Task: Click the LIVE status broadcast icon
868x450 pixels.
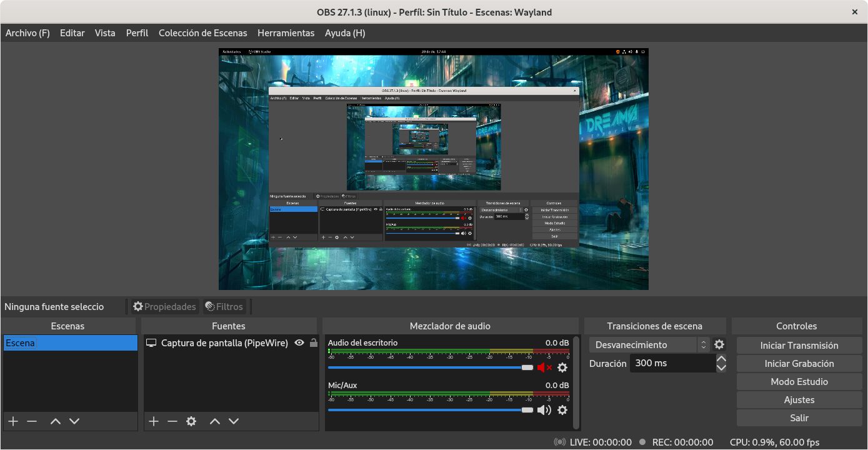Action: coord(560,442)
